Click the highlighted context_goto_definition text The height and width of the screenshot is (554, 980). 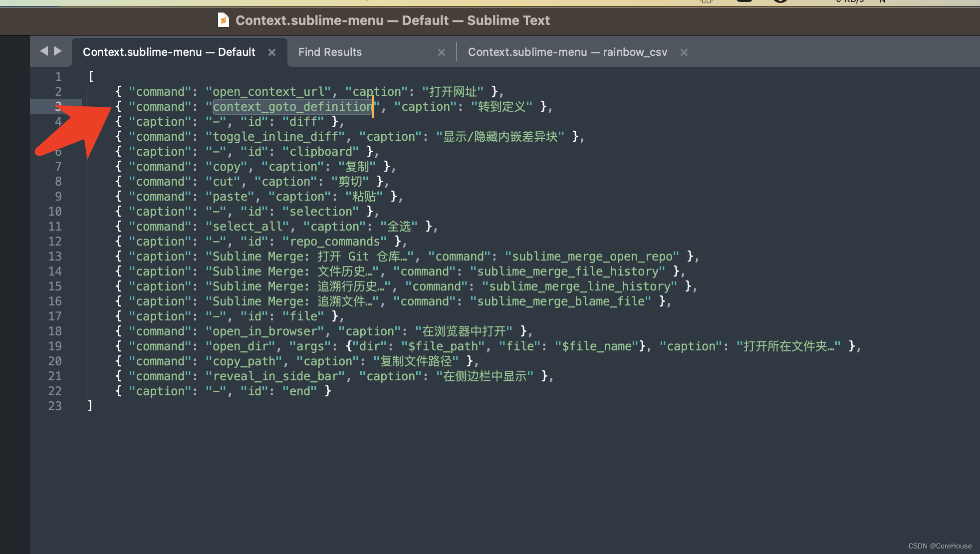[x=292, y=106]
